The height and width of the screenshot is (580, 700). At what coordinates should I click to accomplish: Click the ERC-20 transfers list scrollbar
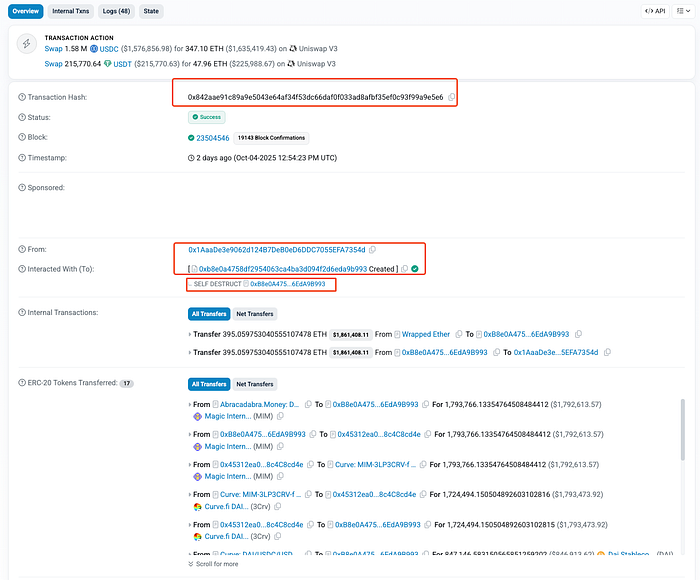[x=682, y=450]
